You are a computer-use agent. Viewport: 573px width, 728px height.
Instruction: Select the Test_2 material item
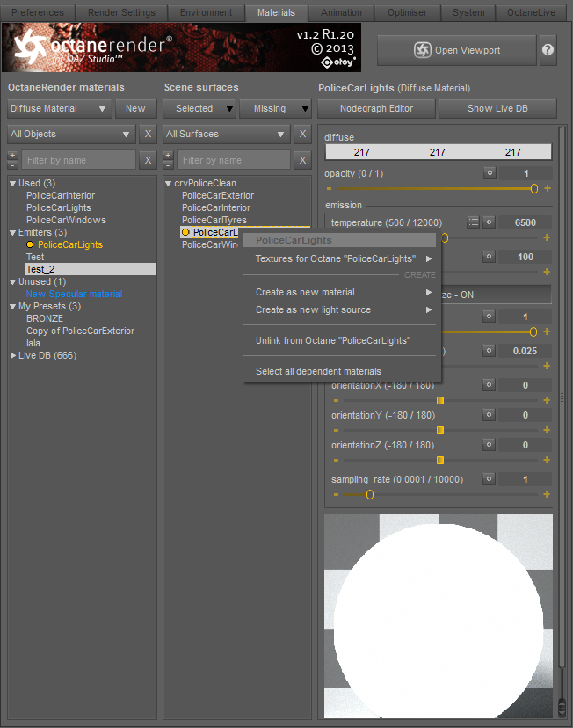pos(90,269)
